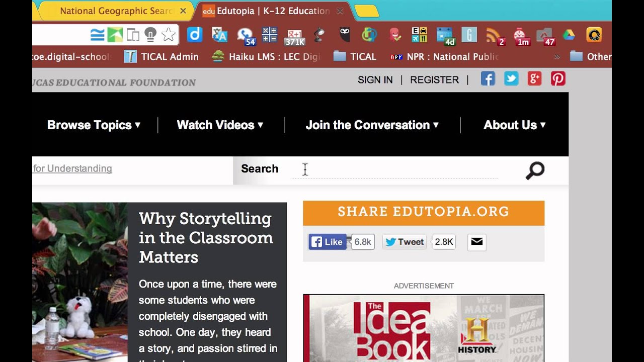
Task: Open the phone extension with 54 badge
Action: pos(246,36)
